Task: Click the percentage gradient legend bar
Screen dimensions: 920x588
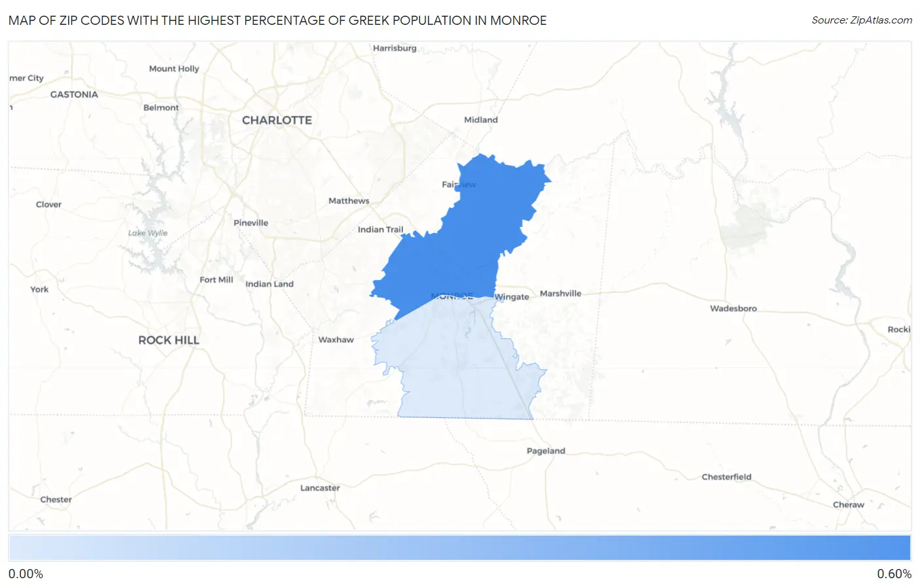Action: (459, 548)
